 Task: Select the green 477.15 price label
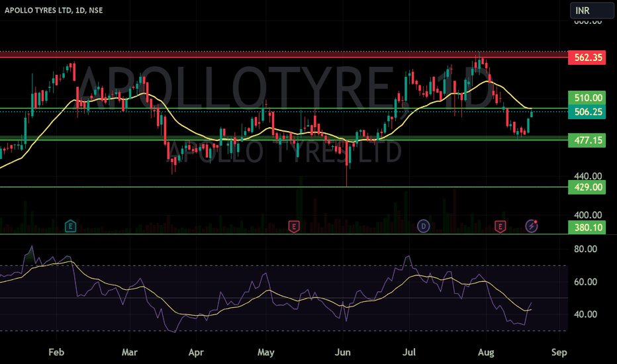point(587,140)
